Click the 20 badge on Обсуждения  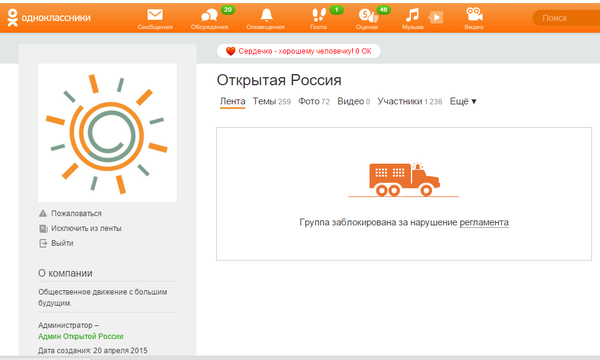(228, 10)
